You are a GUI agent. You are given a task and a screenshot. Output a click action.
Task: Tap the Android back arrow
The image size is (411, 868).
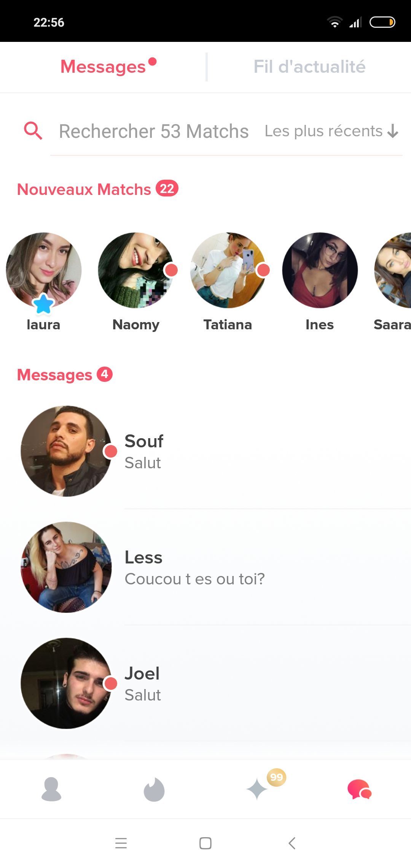pos(292,843)
